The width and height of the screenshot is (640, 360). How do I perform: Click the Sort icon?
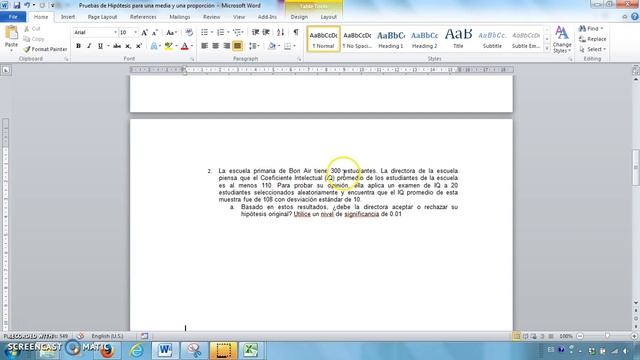coord(280,32)
